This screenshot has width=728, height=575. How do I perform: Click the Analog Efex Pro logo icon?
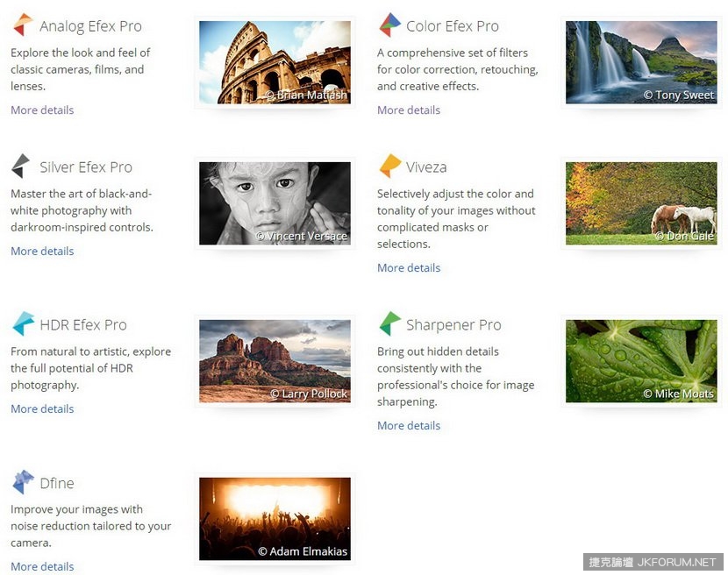click(23, 25)
